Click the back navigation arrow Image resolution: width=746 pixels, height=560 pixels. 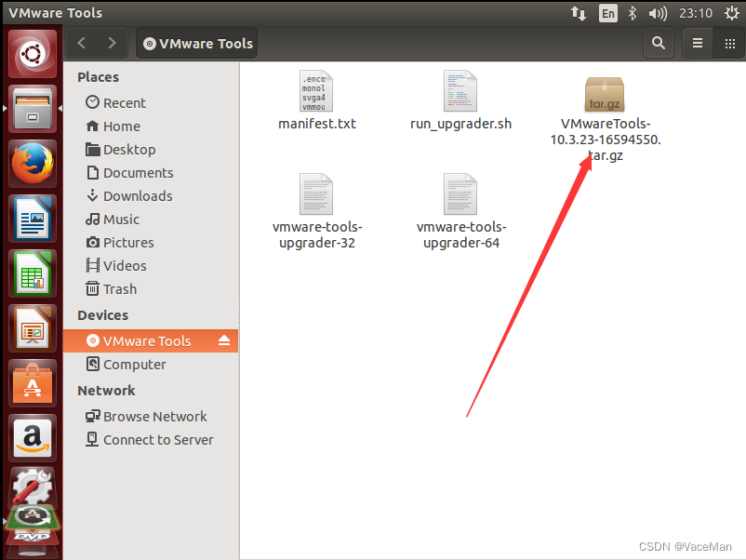tap(81, 43)
